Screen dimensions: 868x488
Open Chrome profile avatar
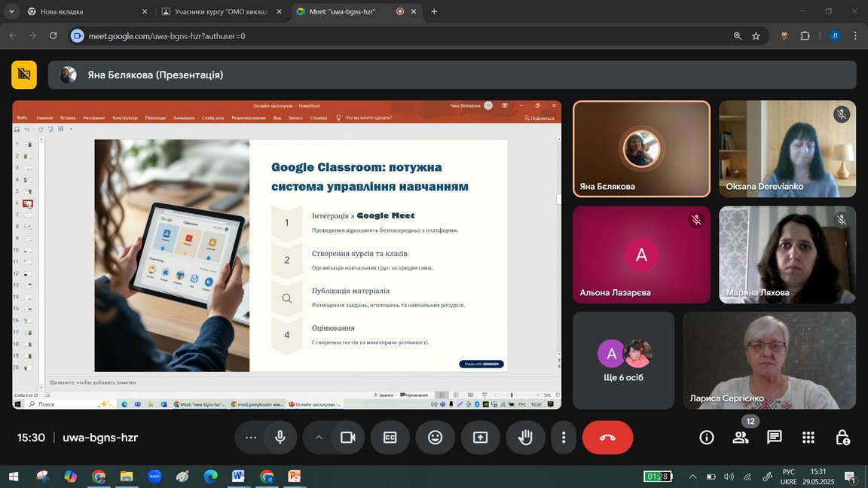pos(835,36)
